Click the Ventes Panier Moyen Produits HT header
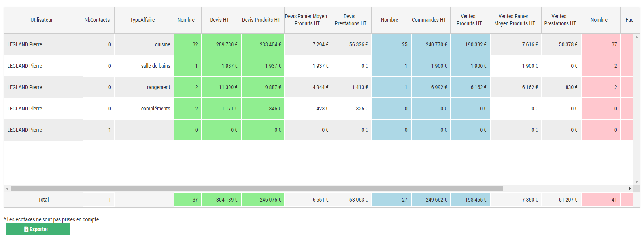The image size is (644, 238). pyautogui.click(x=514, y=20)
